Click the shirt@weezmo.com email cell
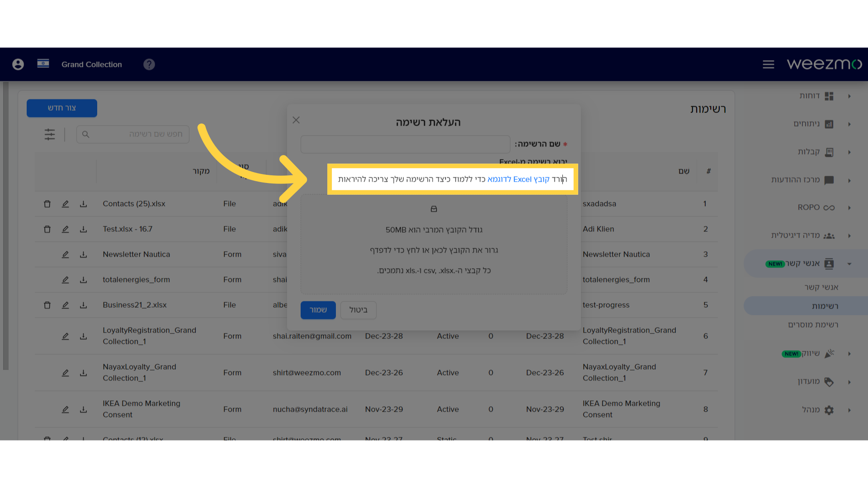Image resolution: width=868 pixels, height=488 pixels. pyautogui.click(x=307, y=373)
